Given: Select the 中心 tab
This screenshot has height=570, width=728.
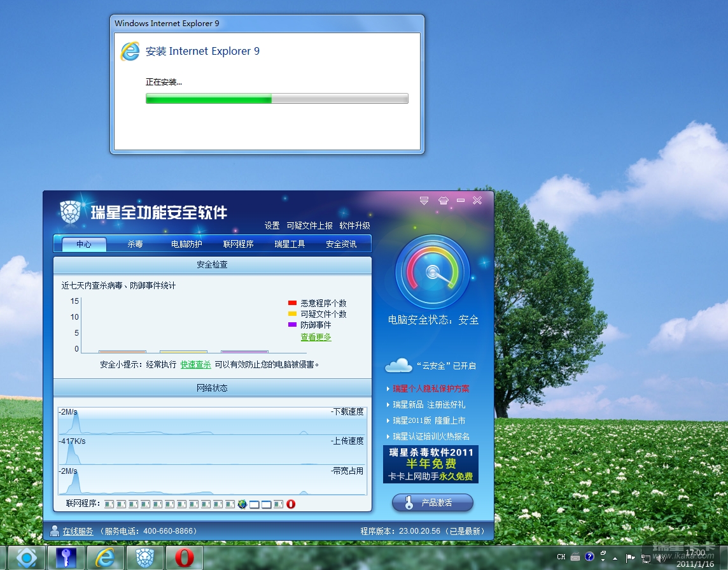Looking at the screenshot, I should [84, 244].
